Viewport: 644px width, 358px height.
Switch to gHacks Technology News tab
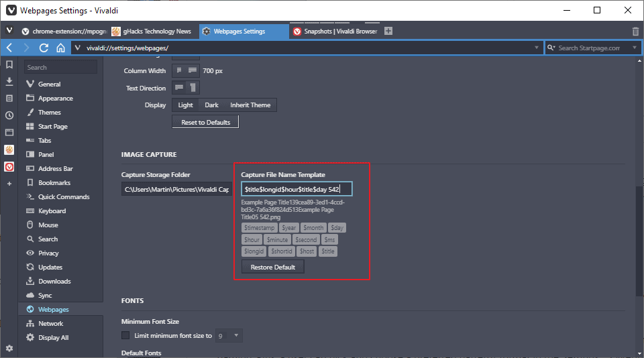pos(154,32)
